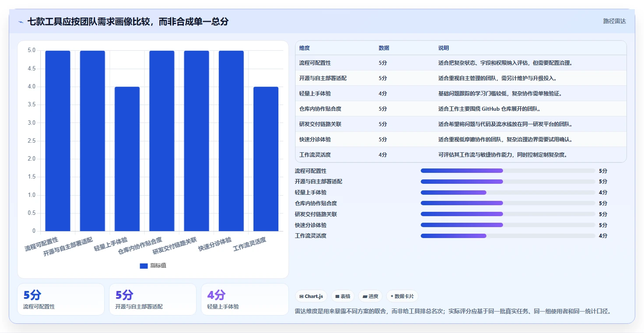Click the 4分 score in 工作流灵活度 table row
Screen dimensions: 644x333
(383, 155)
